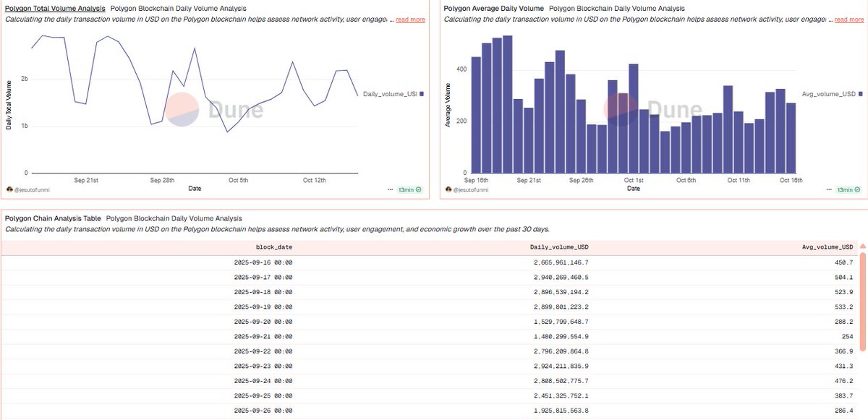
Task: Toggle Daily_volume_USD series via the legend
Action: pyautogui.click(x=391, y=93)
